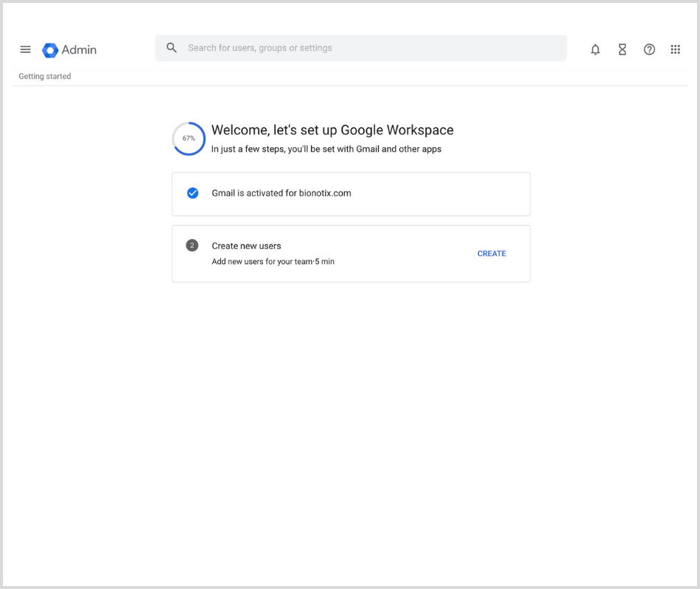The image size is (700, 589).
Task: Click the Admin title text
Action: point(79,50)
